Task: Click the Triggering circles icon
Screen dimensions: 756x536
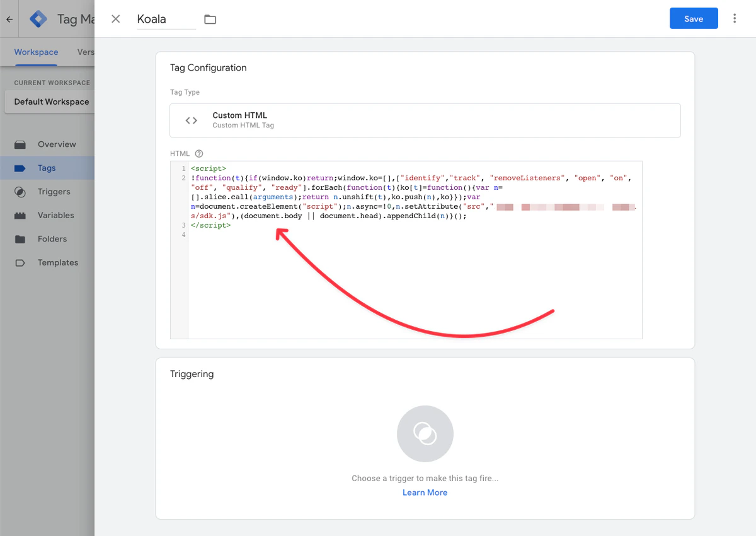Action: (x=425, y=434)
